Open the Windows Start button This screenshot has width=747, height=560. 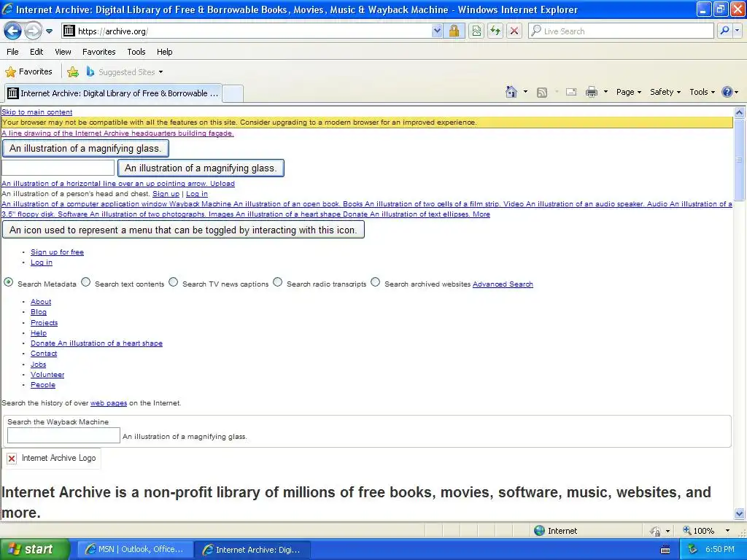tap(35, 549)
